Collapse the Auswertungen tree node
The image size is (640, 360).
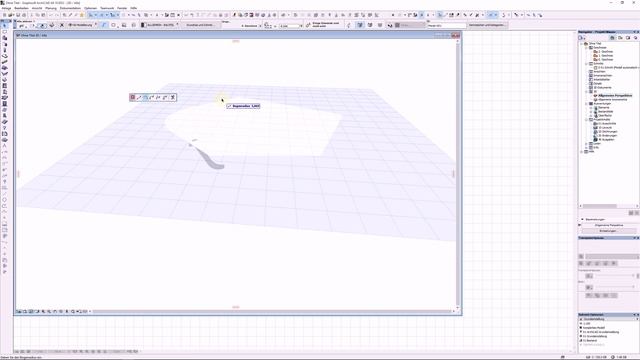(x=587, y=104)
